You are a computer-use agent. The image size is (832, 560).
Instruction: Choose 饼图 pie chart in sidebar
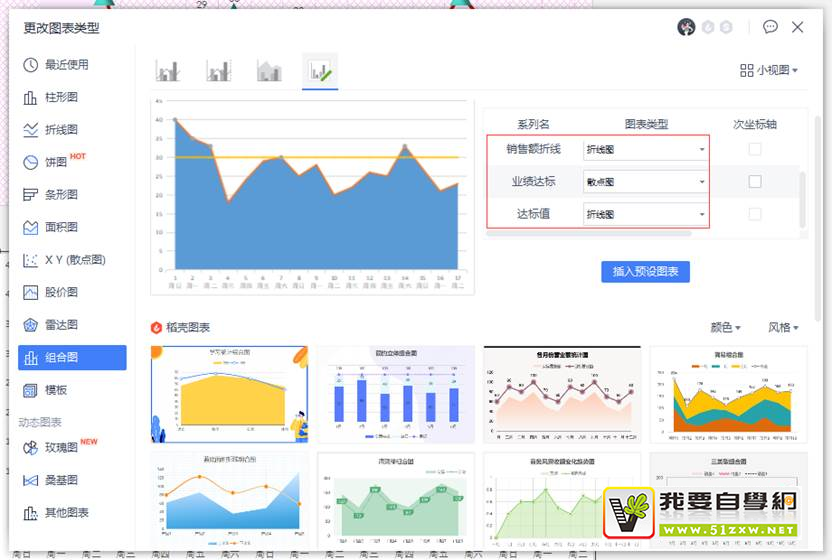(x=56, y=162)
